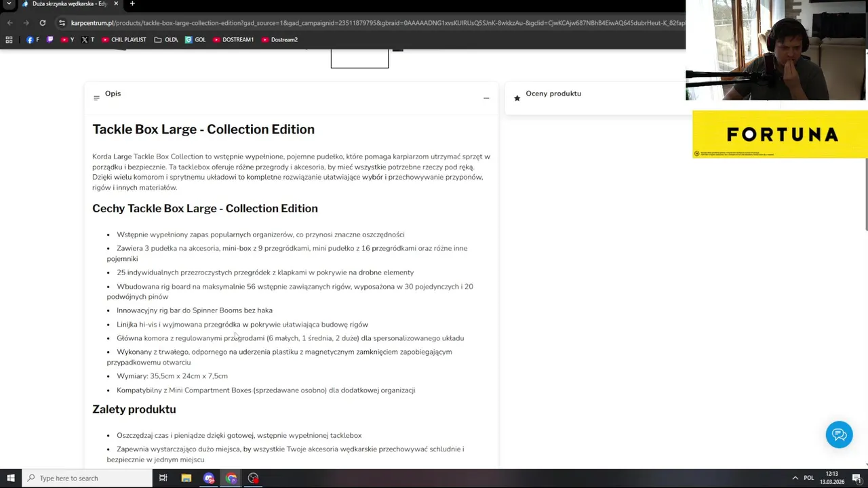Click the 'Kompatybilny z Mini Compartment Boxes' line
868x488 pixels.
pyautogui.click(x=266, y=390)
